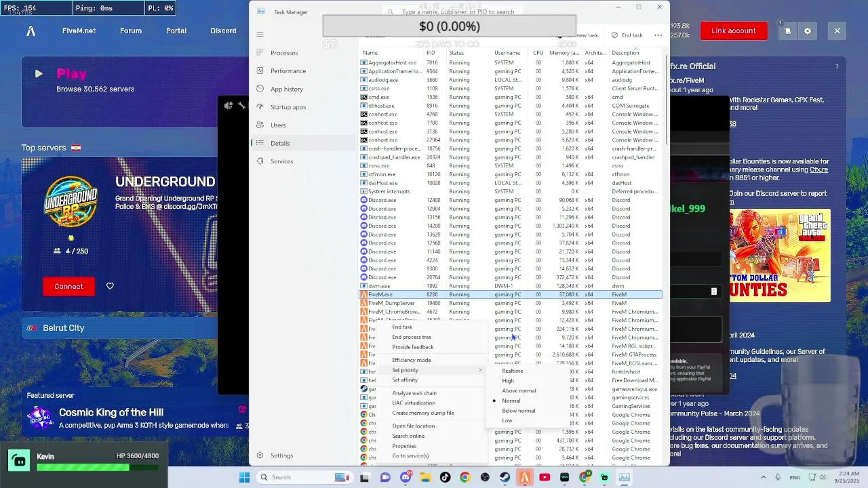Screen dimensions: 868x488
Task: Open FiveM.net link in launcher header
Action: (79, 30)
